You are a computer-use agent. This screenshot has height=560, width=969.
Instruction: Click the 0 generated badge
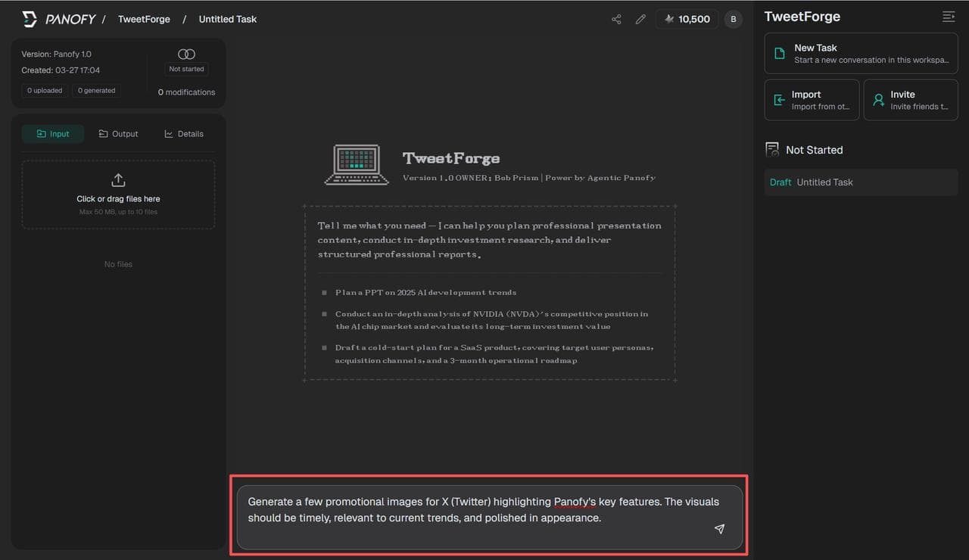(95, 90)
